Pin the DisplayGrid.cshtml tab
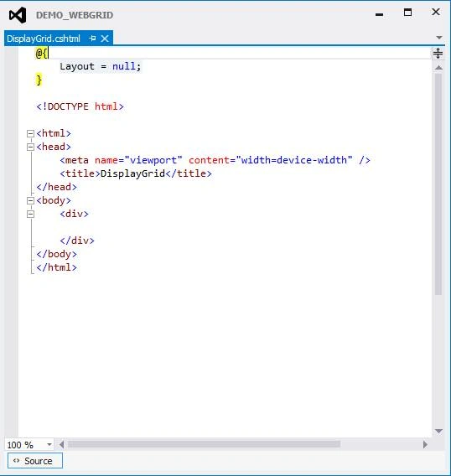The image size is (451, 476). (92, 39)
